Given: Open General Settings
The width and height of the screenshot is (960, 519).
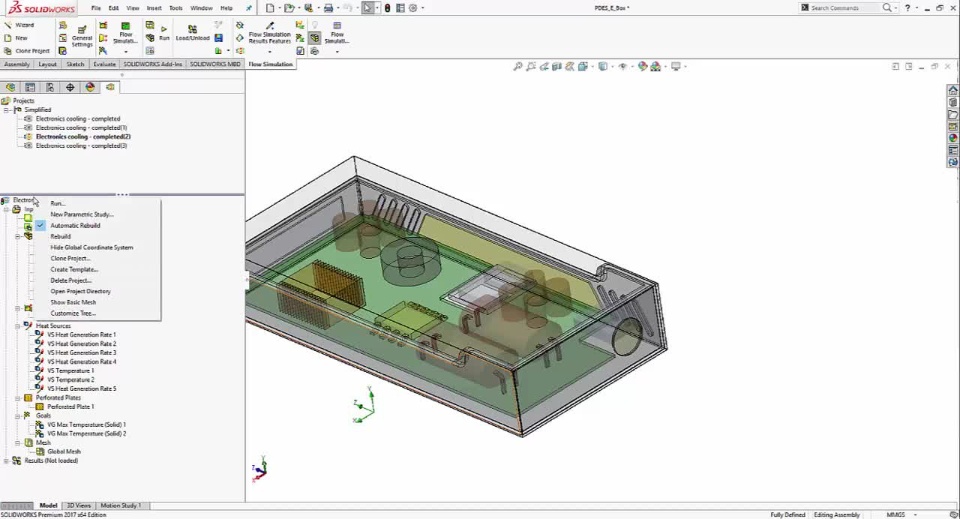Looking at the screenshot, I should click(81, 36).
